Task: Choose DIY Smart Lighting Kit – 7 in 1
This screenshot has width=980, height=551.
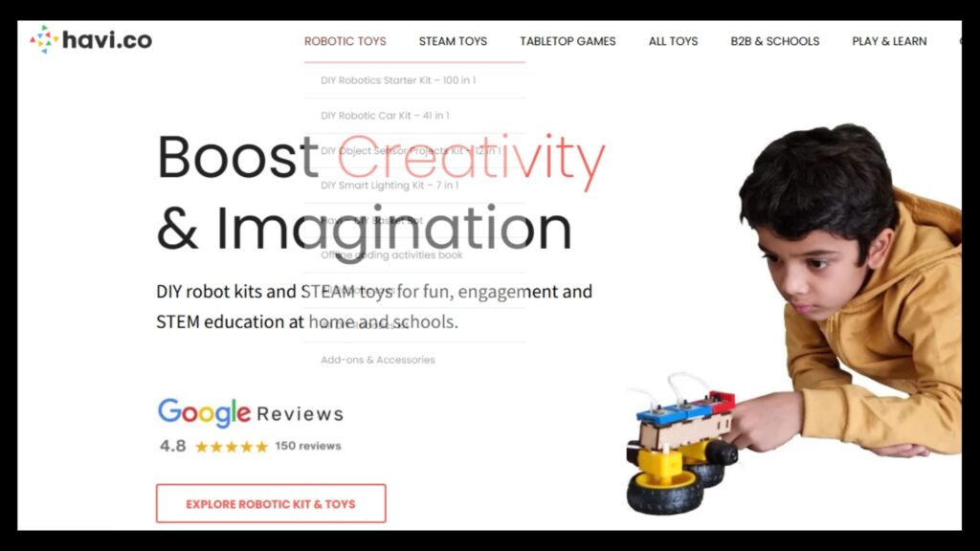Action: [390, 185]
